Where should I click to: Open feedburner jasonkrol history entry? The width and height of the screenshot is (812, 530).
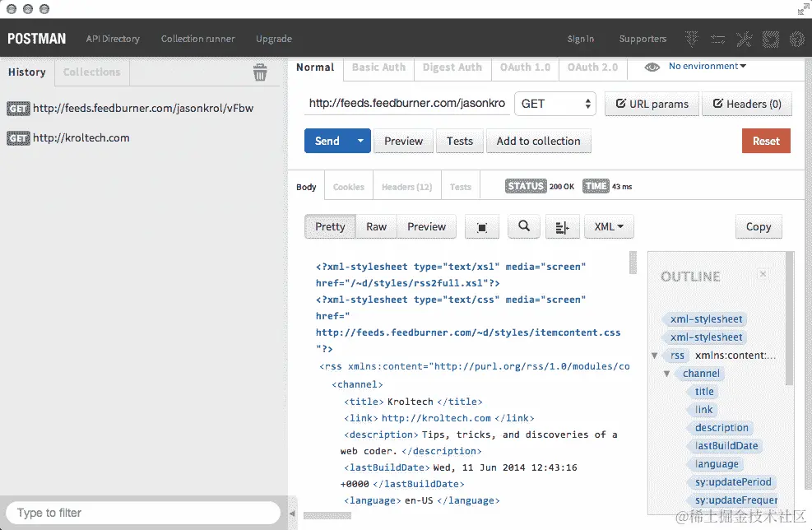point(143,109)
